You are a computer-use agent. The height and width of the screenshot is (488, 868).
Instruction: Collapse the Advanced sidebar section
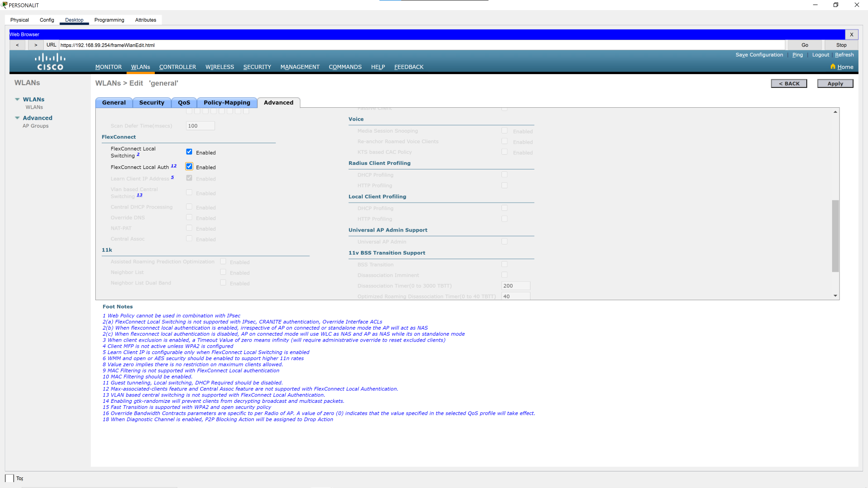(x=17, y=118)
